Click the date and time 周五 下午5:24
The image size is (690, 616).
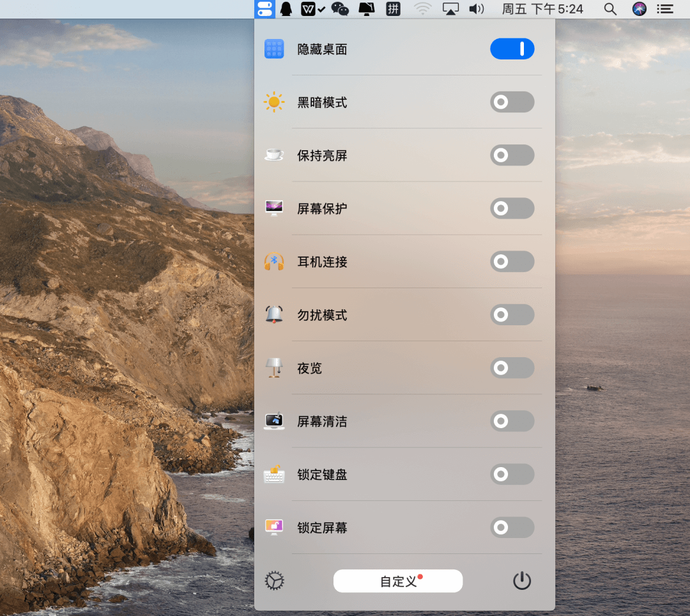(542, 9)
